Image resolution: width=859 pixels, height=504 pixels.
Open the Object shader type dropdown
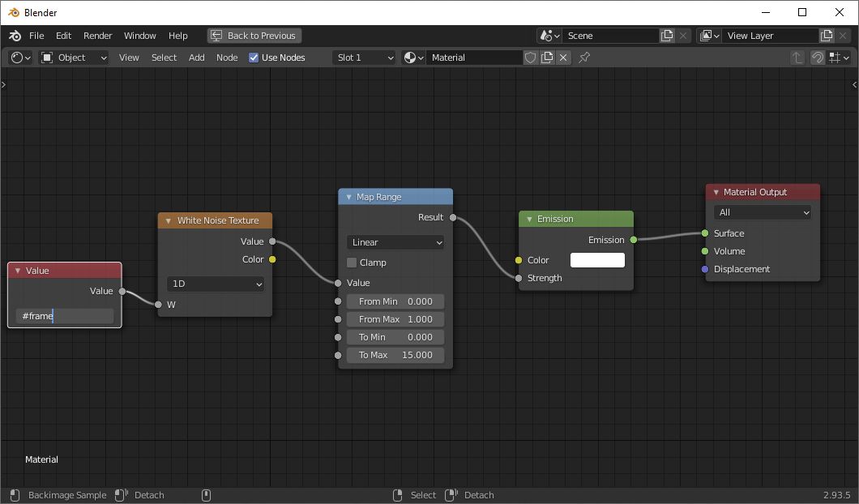coord(74,58)
